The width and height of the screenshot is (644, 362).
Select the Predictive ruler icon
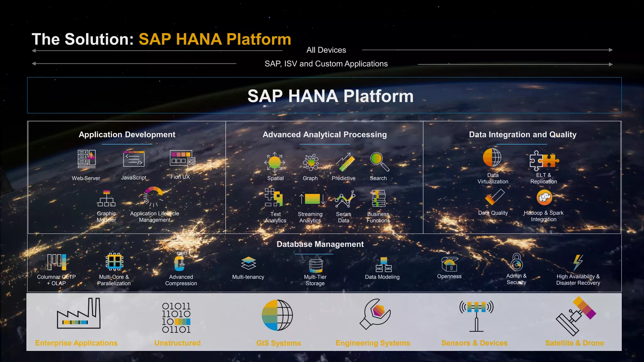coord(345,162)
